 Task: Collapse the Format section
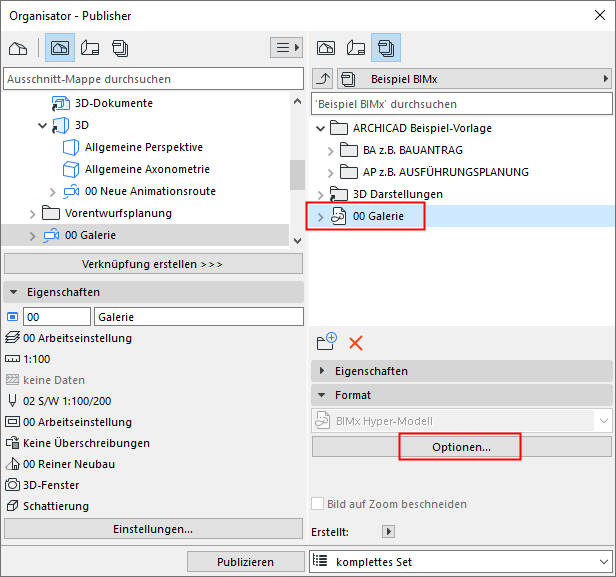323,395
